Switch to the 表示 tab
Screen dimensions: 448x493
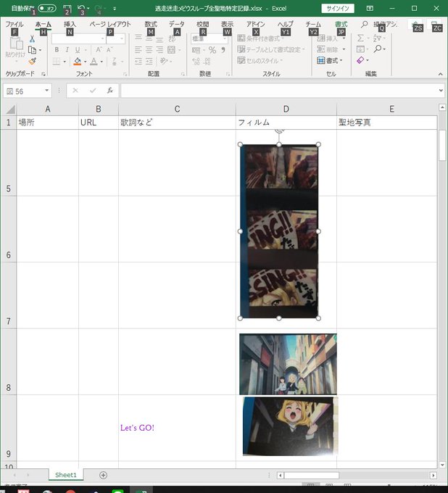pyautogui.click(x=227, y=24)
